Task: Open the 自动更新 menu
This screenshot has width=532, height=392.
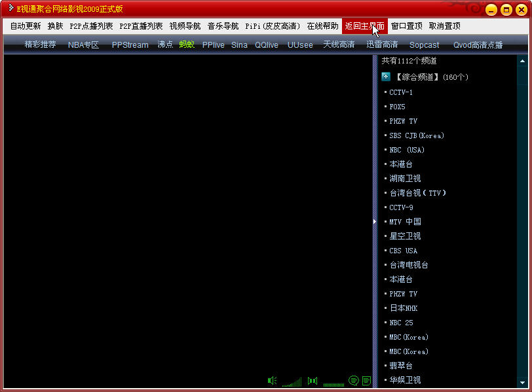Action: click(26, 26)
